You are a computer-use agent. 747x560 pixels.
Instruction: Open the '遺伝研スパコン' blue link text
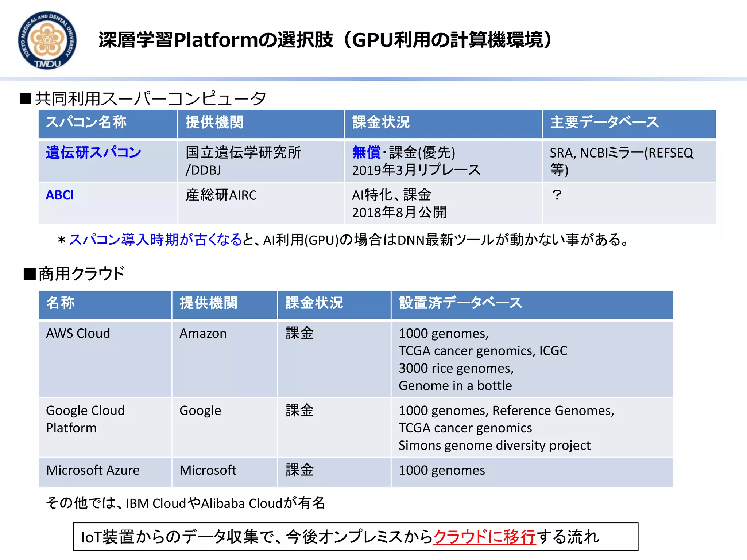(93, 152)
